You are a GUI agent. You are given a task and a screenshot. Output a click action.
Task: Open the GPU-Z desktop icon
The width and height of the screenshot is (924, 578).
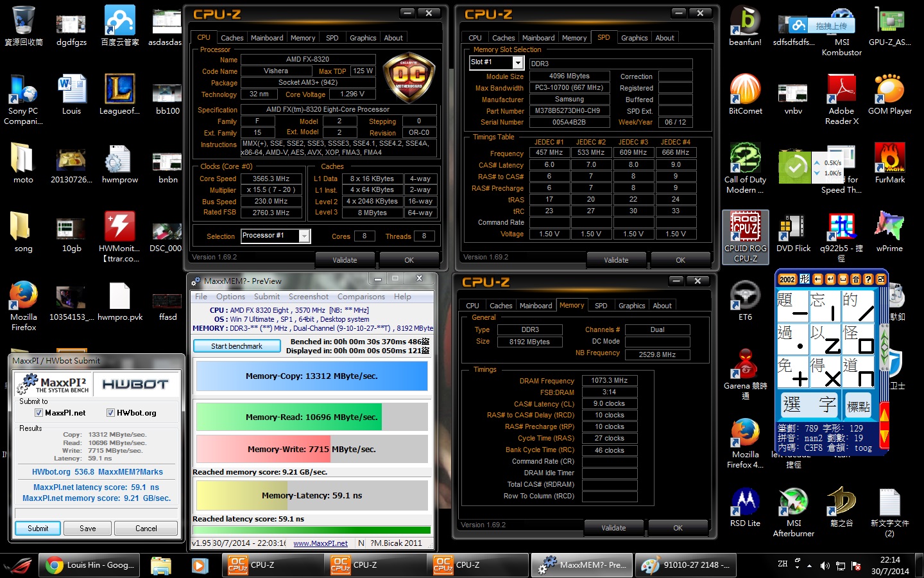[890, 26]
